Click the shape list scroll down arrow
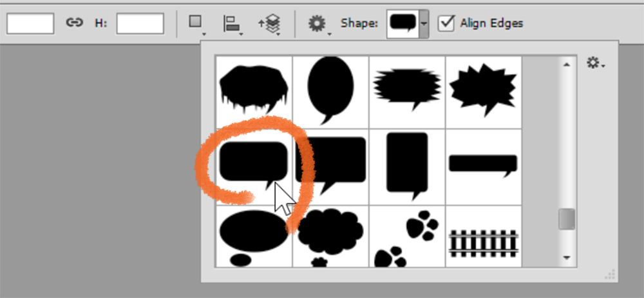 [x=567, y=257]
